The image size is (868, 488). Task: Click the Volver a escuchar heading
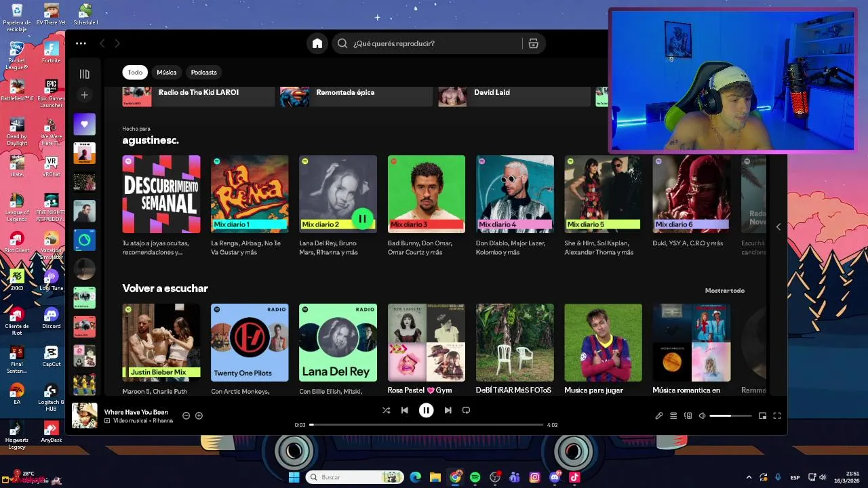click(x=165, y=288)
